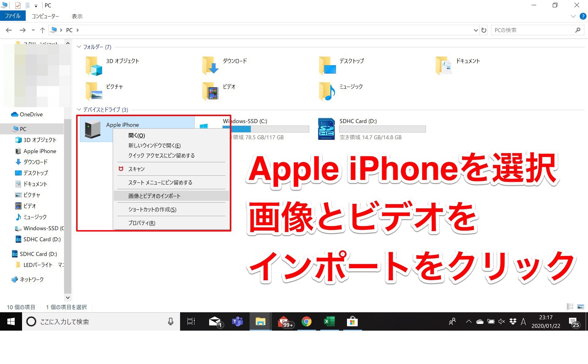Open recent locations dropdown arrow
This screenshot has width=588, height=364.
(33, 30)
